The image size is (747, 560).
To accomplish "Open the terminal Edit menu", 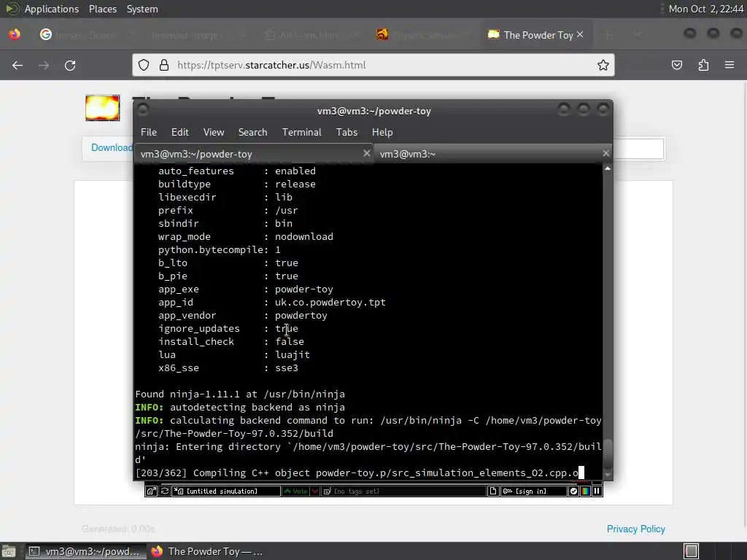I will coord(180,132).
